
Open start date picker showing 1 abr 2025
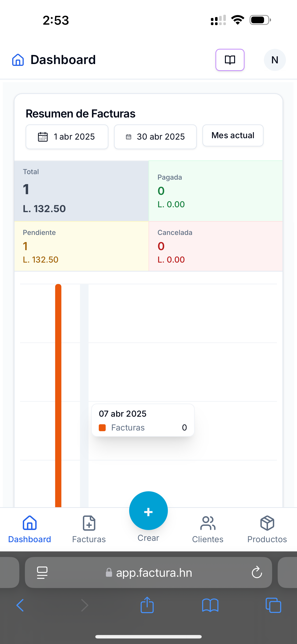pyautogui.click(x=67, y=137)
